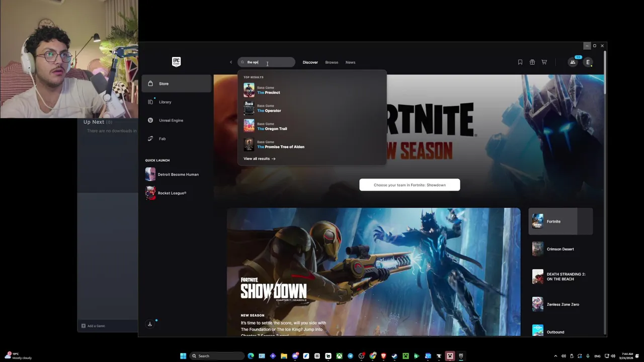Open the Browse tab

click(332, 62)
